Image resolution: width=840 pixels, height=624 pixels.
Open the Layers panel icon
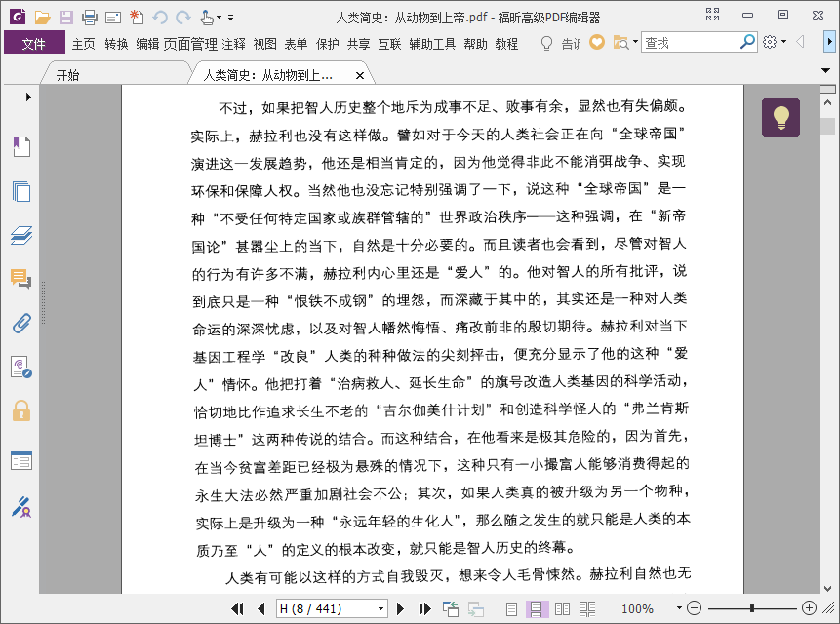click(21, 235)
